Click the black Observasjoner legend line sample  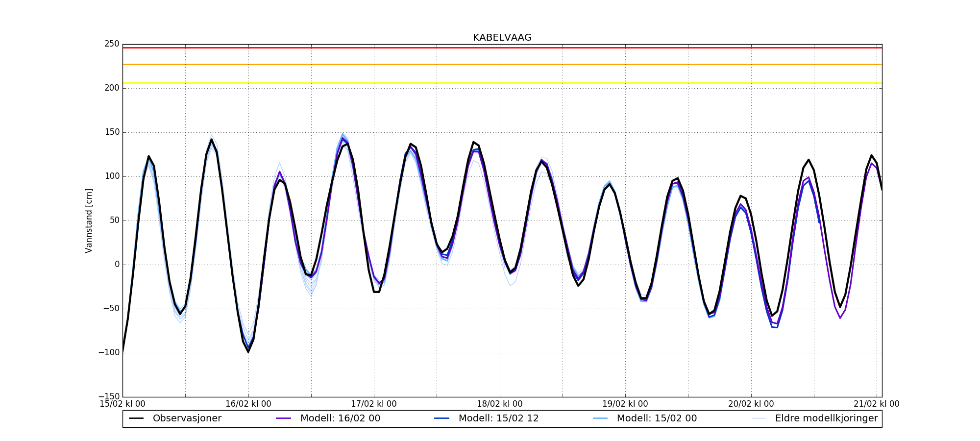coord(136,418)
